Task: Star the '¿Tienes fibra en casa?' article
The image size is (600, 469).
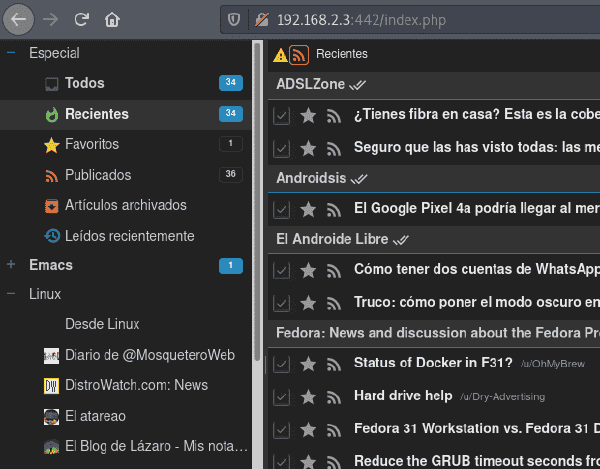Action: (x=308, y=115)
